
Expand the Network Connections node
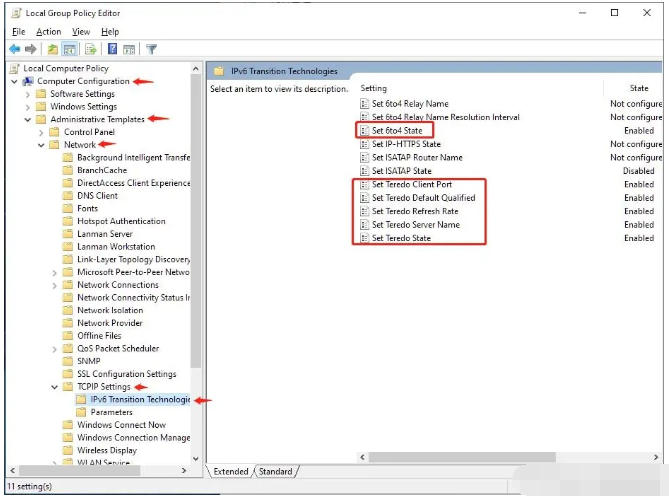tap(54, 285)
